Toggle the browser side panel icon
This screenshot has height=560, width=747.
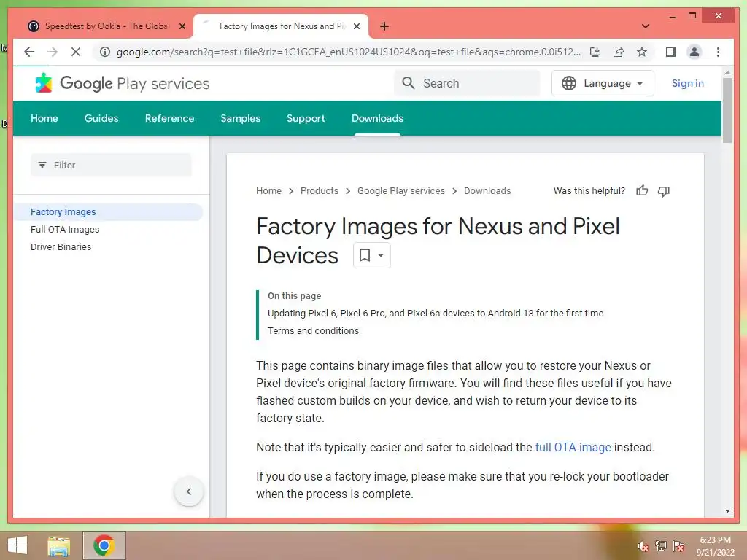[x=671, y=52]
